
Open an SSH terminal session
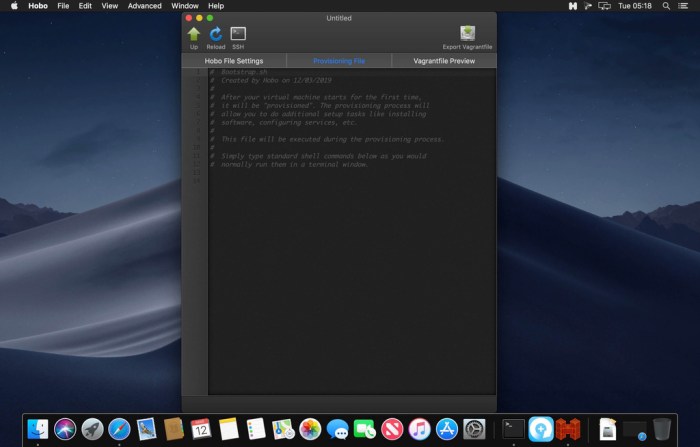pyautogui.click(x=238, y=34)
